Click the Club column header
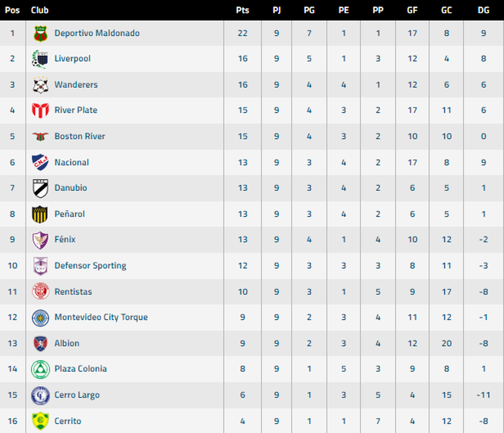The height and width of the screenshot is (433, 504). (39, 10)
